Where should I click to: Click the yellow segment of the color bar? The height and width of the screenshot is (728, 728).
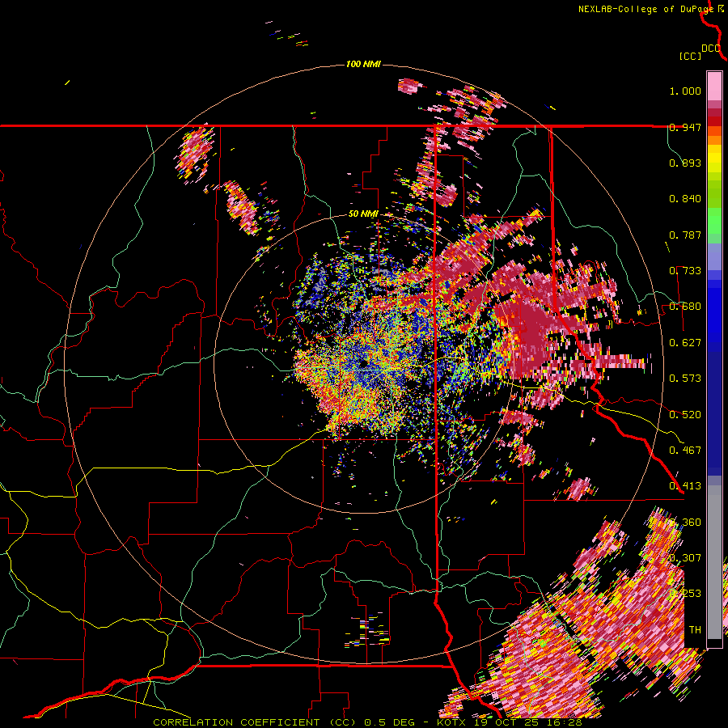coord(714,159)
